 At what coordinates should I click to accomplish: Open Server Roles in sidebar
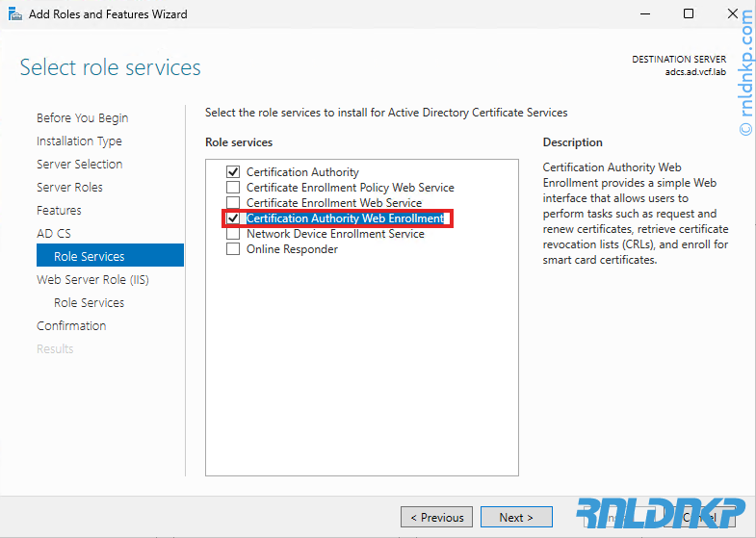pos(69,187)
